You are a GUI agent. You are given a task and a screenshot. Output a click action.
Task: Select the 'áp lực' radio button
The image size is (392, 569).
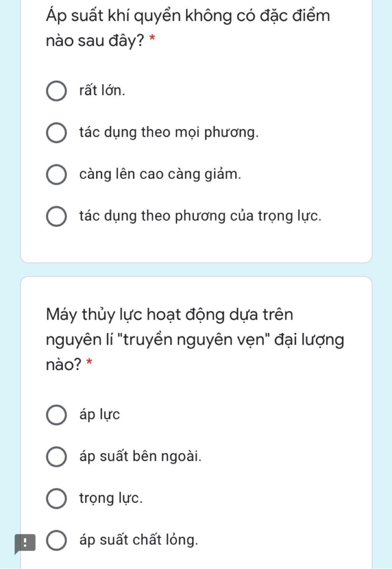pos(57,415)
